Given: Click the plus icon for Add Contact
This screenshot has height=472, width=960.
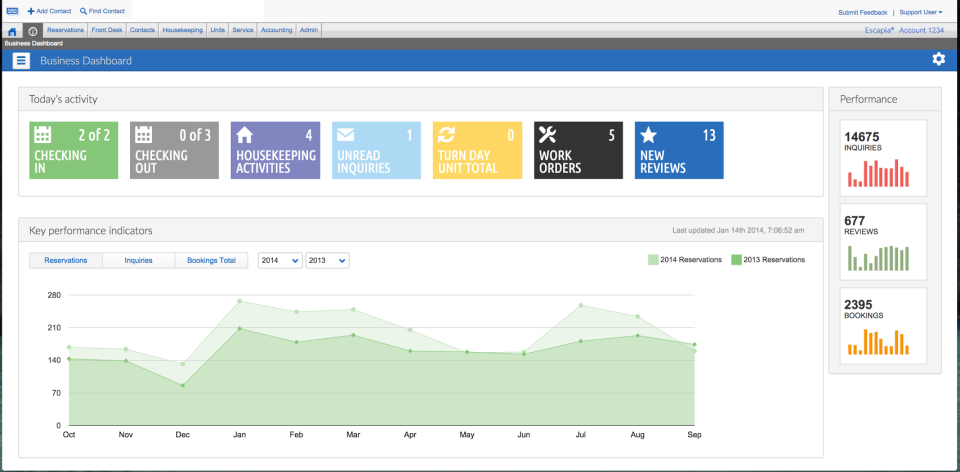Looking at the screenshot, I should 31,11.
